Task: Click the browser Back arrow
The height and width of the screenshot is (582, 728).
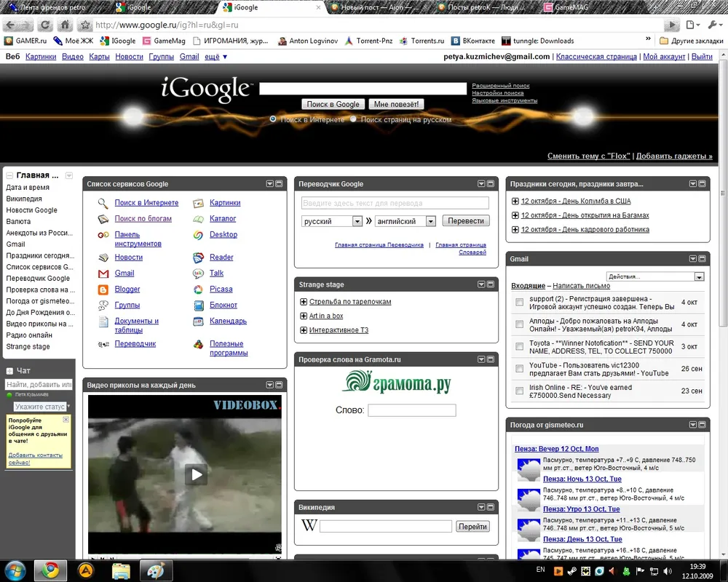Action: 11,25
